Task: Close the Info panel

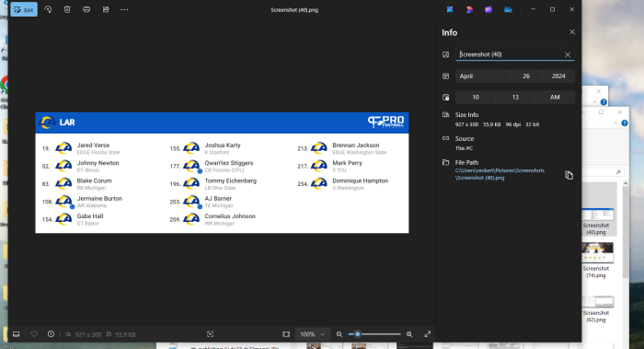Action: click(572, 32)
